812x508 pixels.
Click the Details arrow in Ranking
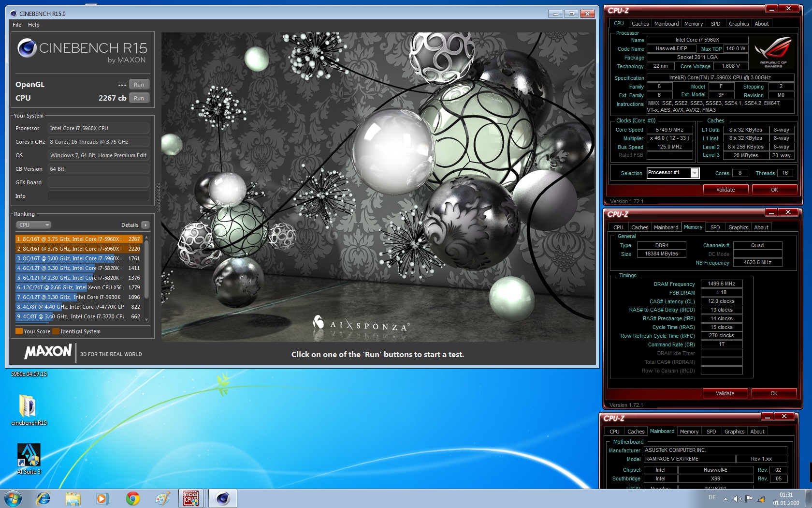tap(145, 225)
